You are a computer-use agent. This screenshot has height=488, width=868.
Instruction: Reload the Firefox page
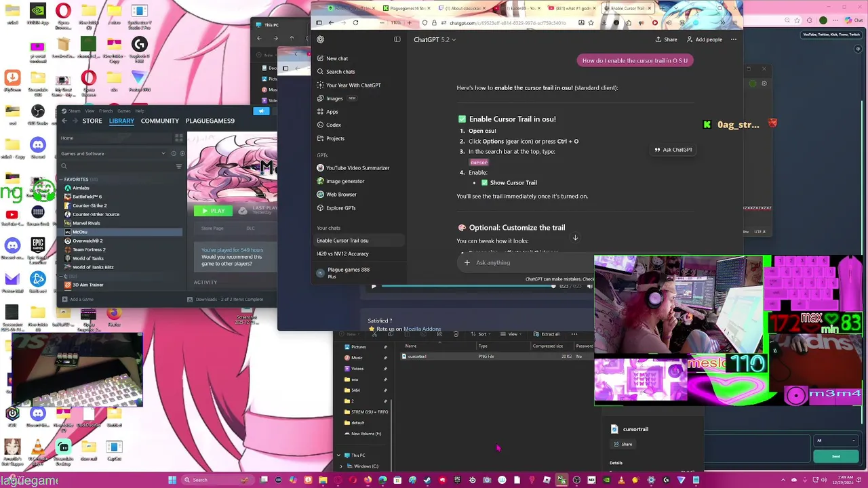click(355, 22)
